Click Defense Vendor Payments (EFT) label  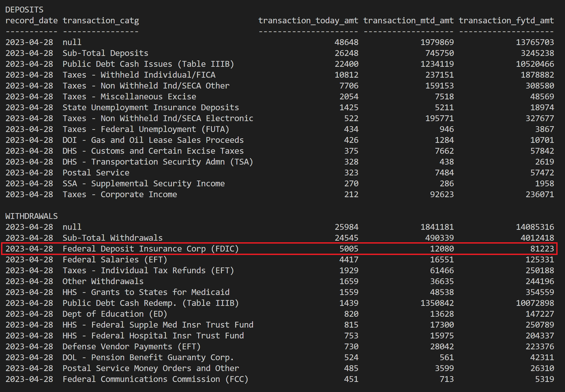(x=131, y=346)
